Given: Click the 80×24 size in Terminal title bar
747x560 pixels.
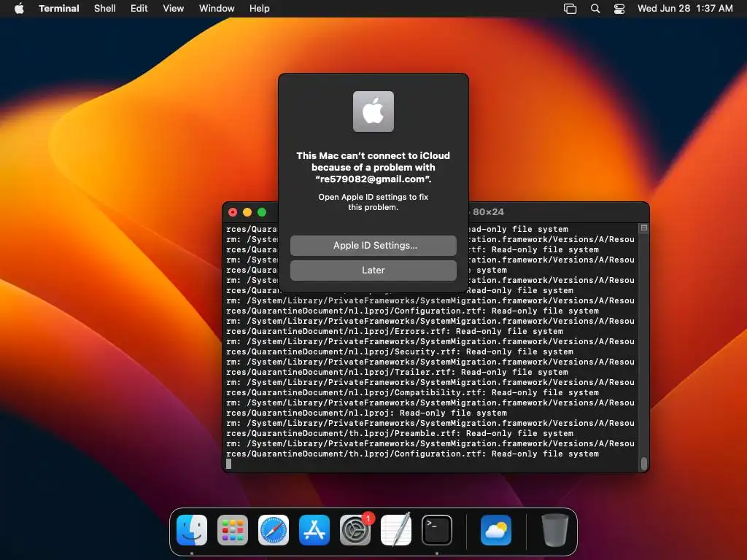Looking at the screenshot, I should tap(488, 212).
